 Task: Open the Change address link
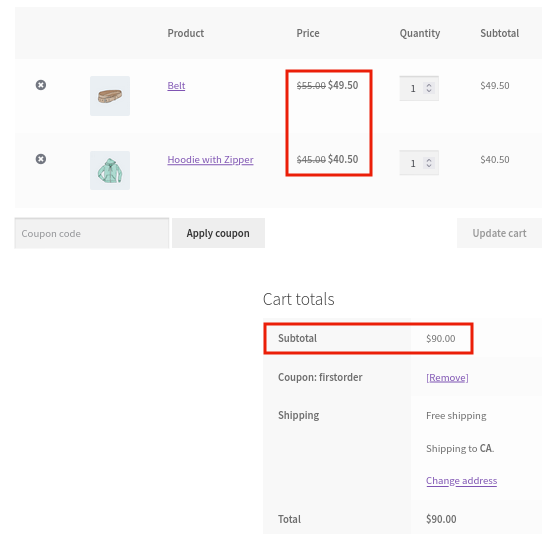[x=461, y=481]
